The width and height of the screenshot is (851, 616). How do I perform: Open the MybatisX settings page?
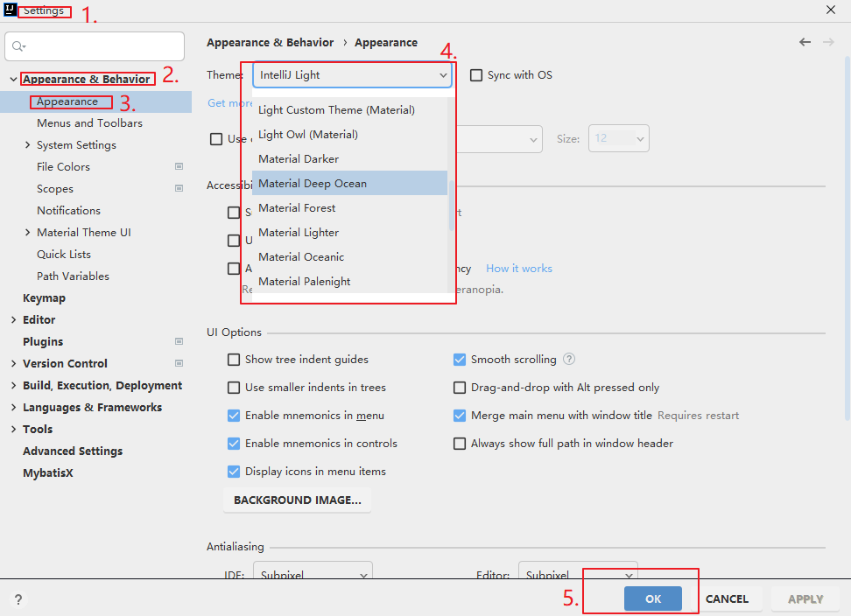[48, 472]
